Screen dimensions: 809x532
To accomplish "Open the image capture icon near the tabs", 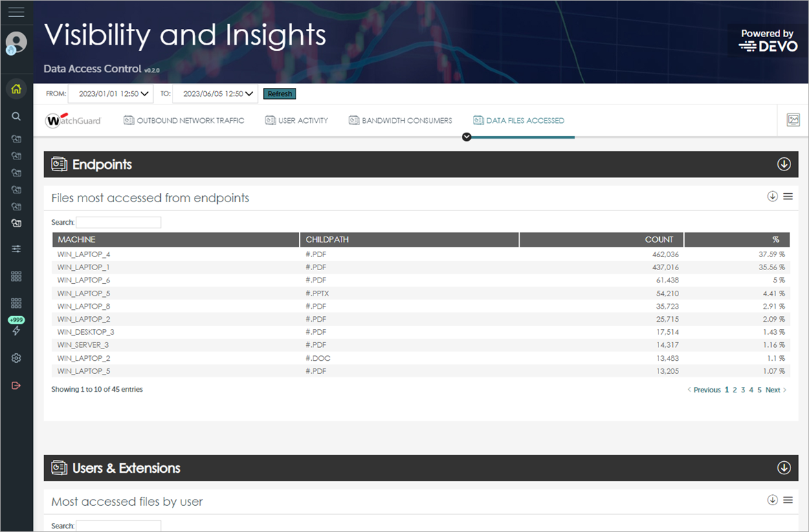I will pos(794,120).
